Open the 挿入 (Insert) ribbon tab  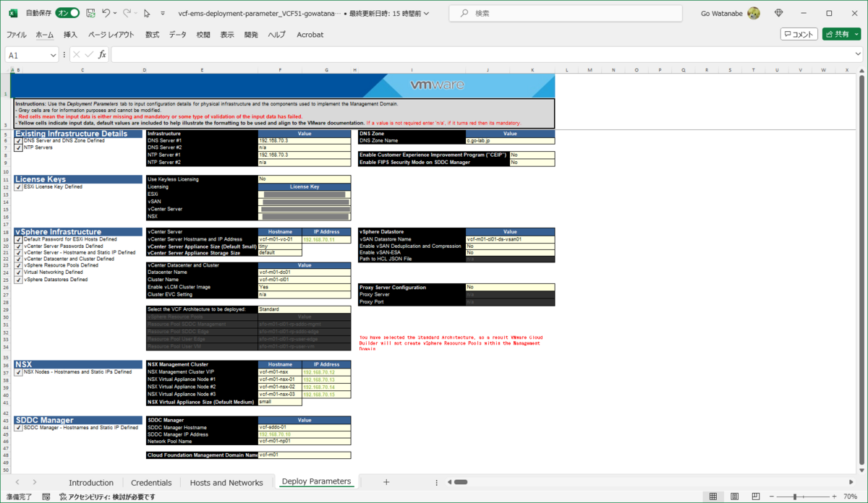(x=70, y=34)
